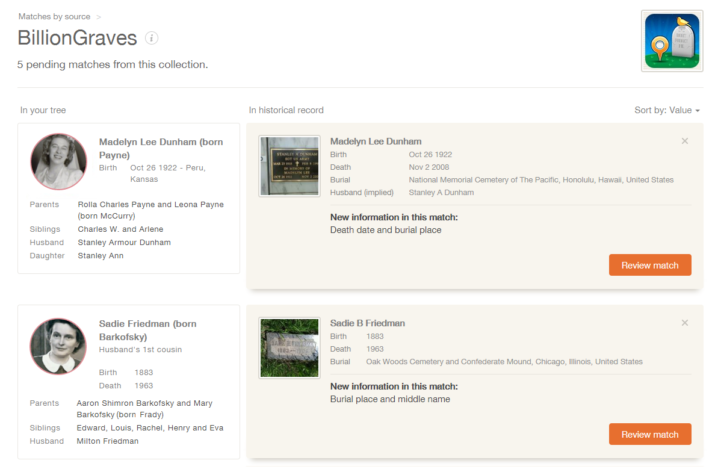View Madelyn Dunham's gravestone photo
The height and width of the screenshot is (472, 715).
click(290, 166)
